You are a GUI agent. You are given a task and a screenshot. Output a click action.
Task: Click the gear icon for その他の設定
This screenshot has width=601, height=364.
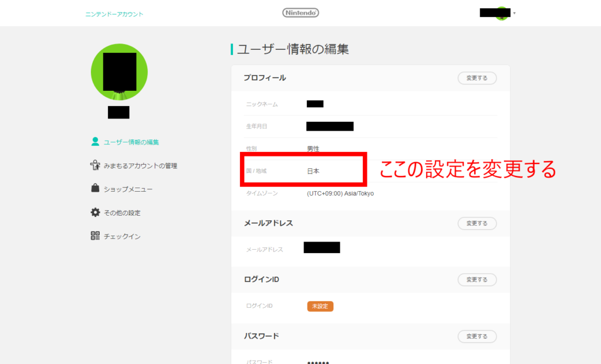point(95,212)
